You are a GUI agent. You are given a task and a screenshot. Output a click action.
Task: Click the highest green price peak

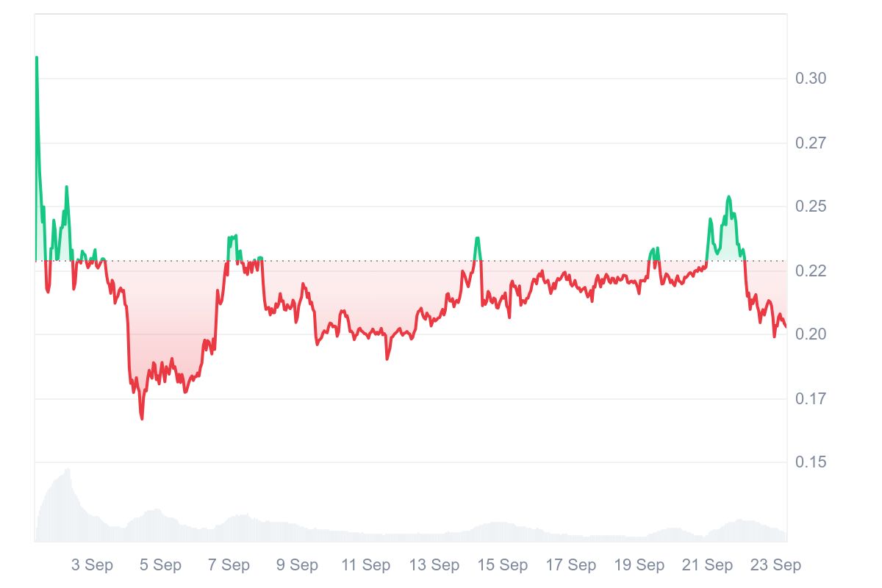(37, 57)
